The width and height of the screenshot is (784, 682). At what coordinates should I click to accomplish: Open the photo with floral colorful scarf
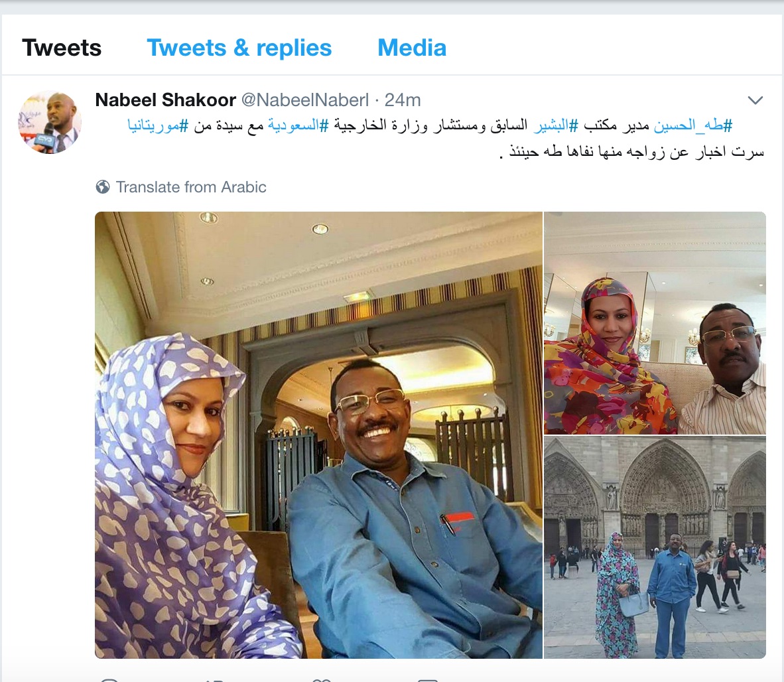point(655,323)
